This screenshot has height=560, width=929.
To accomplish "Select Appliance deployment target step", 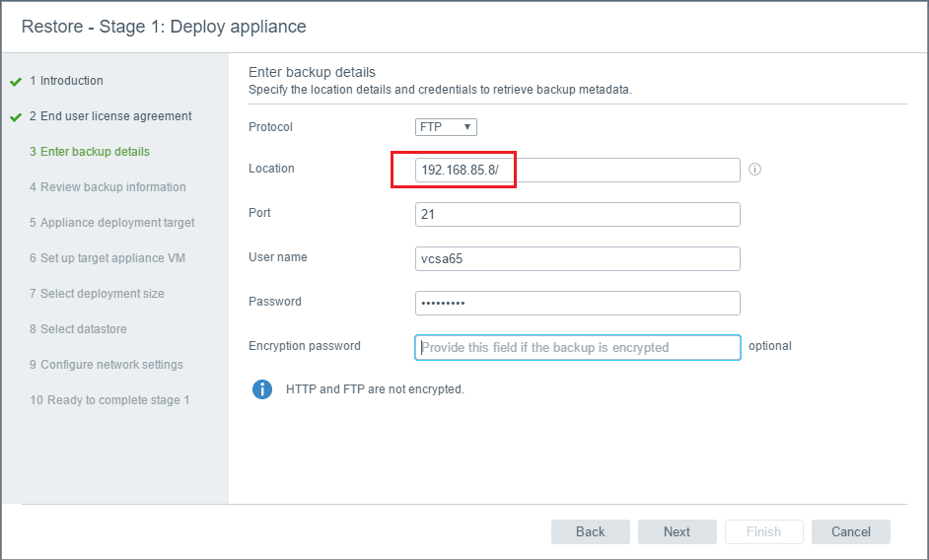I will (111, 223).
